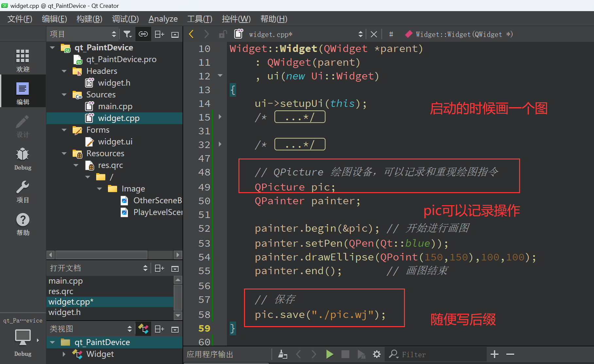Open the 控件(W) menu

click(236, 19)
